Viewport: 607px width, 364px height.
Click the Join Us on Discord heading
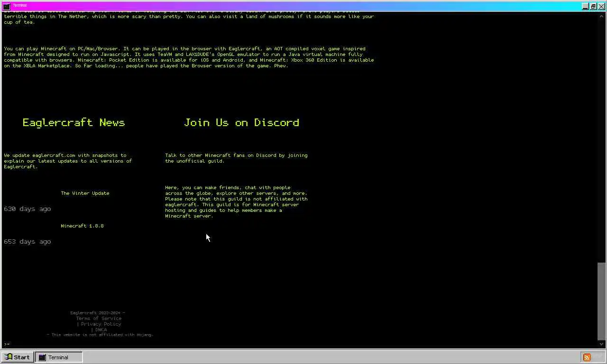tap(241, 122)
